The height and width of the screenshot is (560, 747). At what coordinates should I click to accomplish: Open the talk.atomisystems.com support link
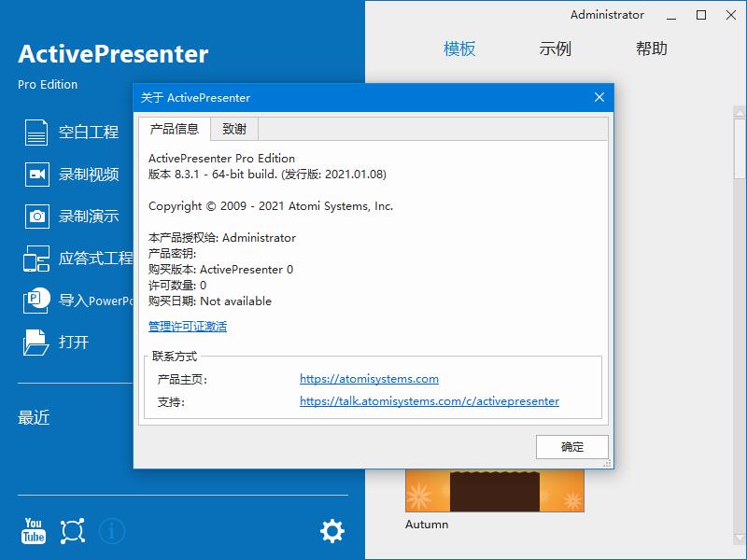coord(430,401)
